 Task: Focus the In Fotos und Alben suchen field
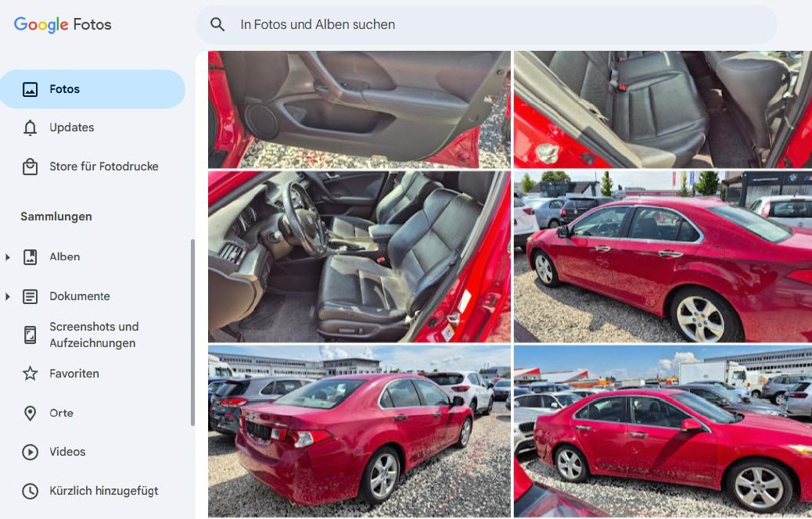[486, 24]
